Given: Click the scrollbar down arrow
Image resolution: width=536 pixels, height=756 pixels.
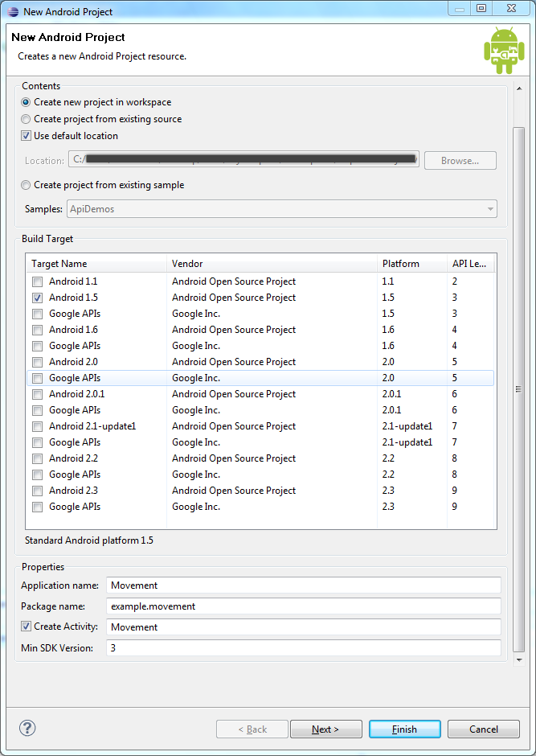Looking at the screenshot, I should pos(519,659).
